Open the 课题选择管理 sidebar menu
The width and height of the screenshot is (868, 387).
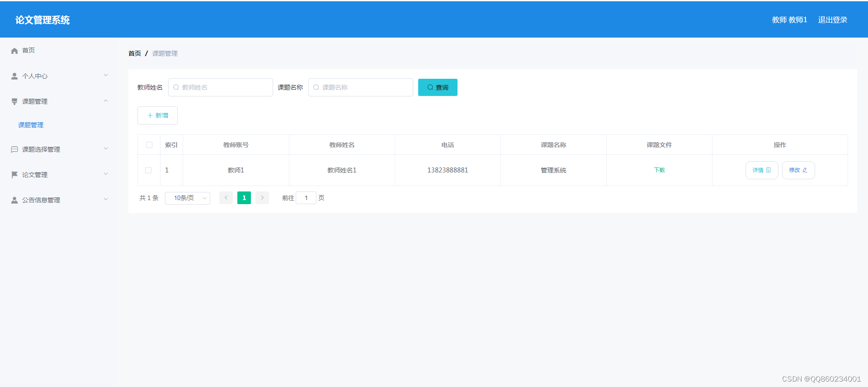(x=59, y=149)
